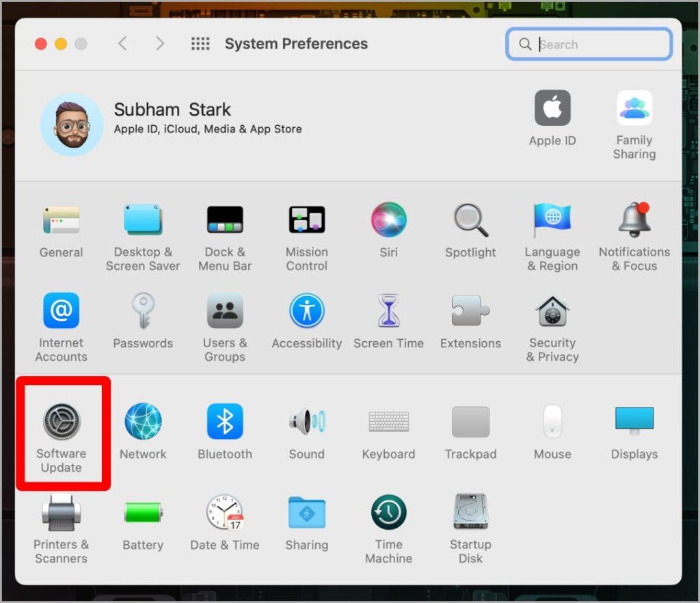Click Apple ID, iCloud, Media & App Store text
This screenshot has width=700, height=603.
click(x=208, y=129)
